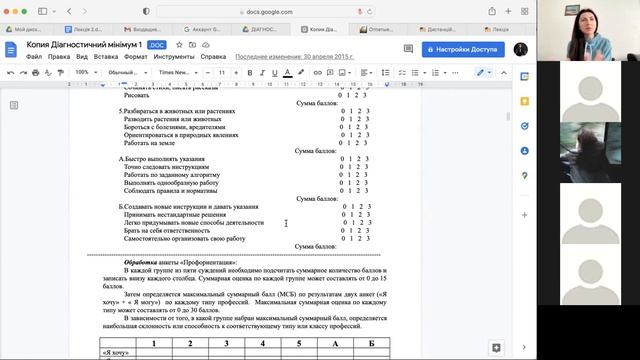The height and width of the screenshot is (360, 640).
Task: Increase font size with plus button
Action: 236,73
